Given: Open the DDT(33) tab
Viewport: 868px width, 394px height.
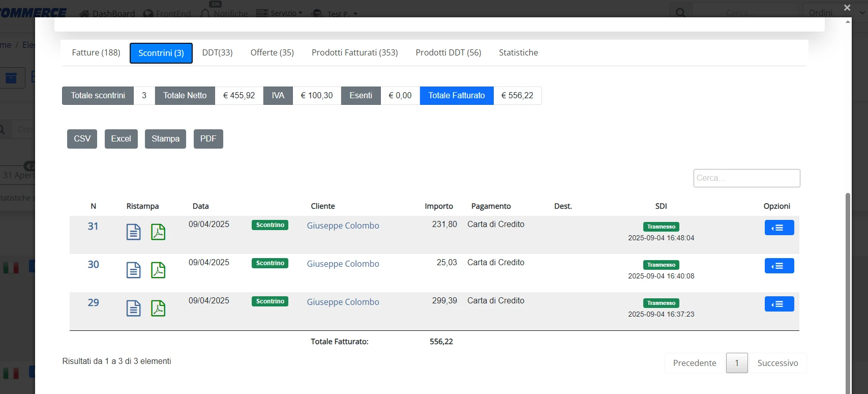Looking at the screenshot, I should coord(217,52).
